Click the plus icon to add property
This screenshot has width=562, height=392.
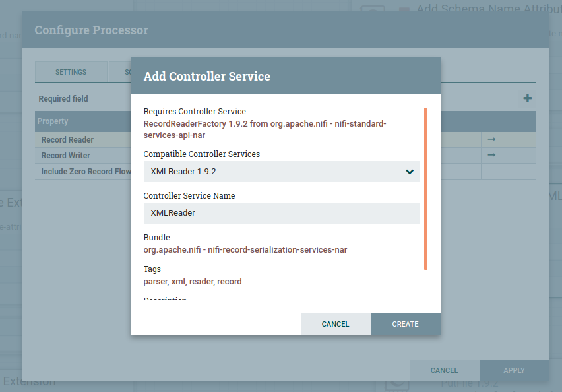(x=527, y=99)
